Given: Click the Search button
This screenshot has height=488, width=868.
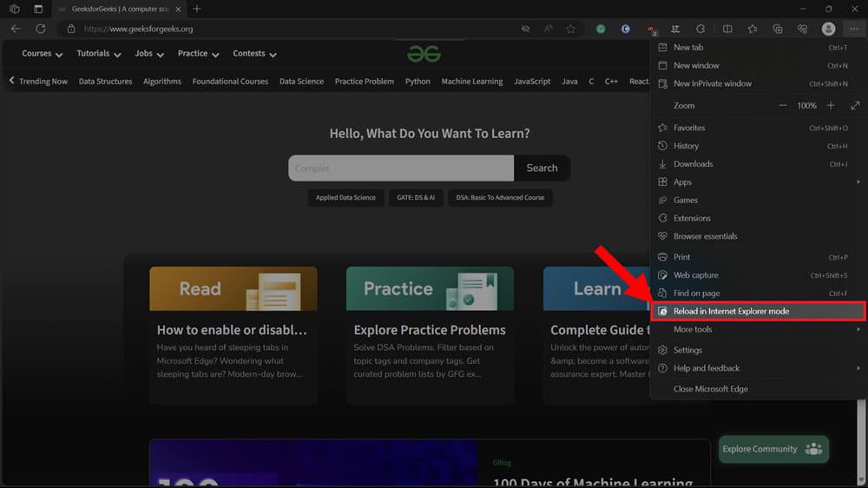Looking at the screenshot, I should 542,168.
